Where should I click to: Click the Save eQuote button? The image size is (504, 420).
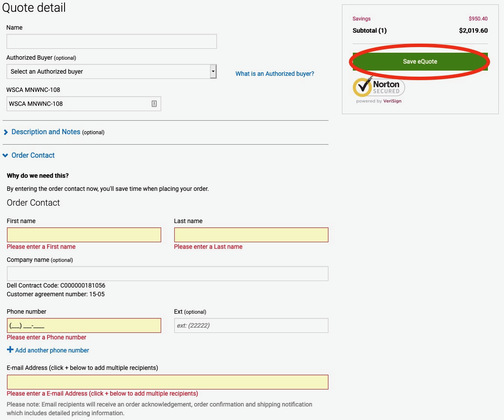(420, 61)
